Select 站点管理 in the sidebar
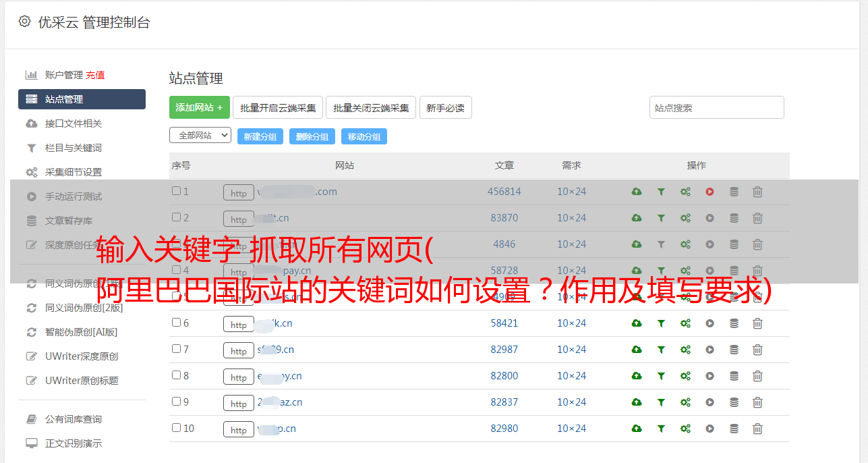The image size is (868, 463). 82,99
